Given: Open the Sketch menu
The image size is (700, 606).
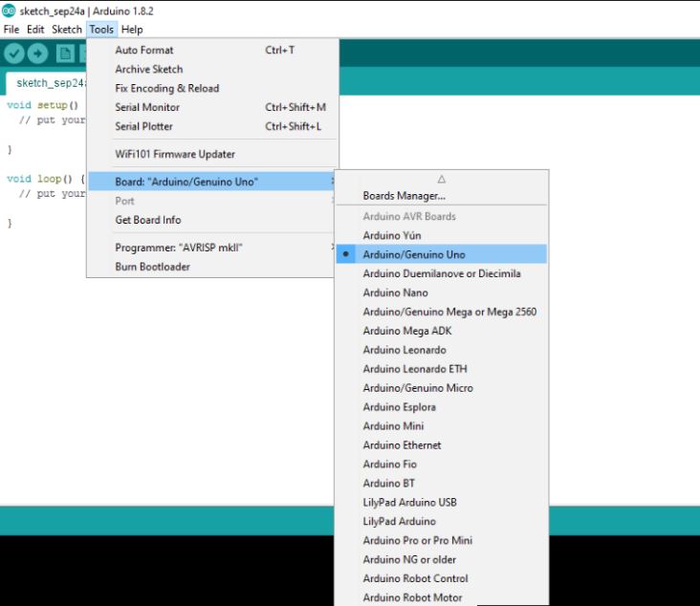Looking at the screenshot, I should [x=67, y=30].
